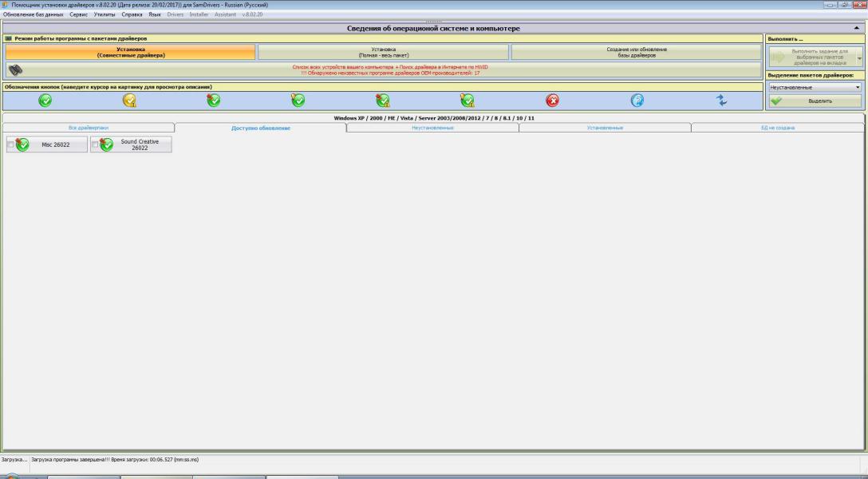Click the Misc 26022 driver pack icon
The width and height of the screenshot is (868, 479).
coord(22,144)
